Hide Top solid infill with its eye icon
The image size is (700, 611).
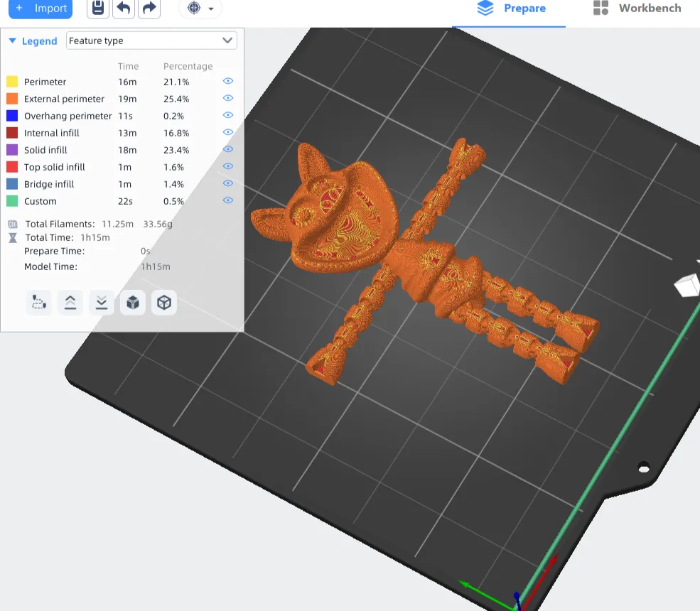tap(227, 166)
